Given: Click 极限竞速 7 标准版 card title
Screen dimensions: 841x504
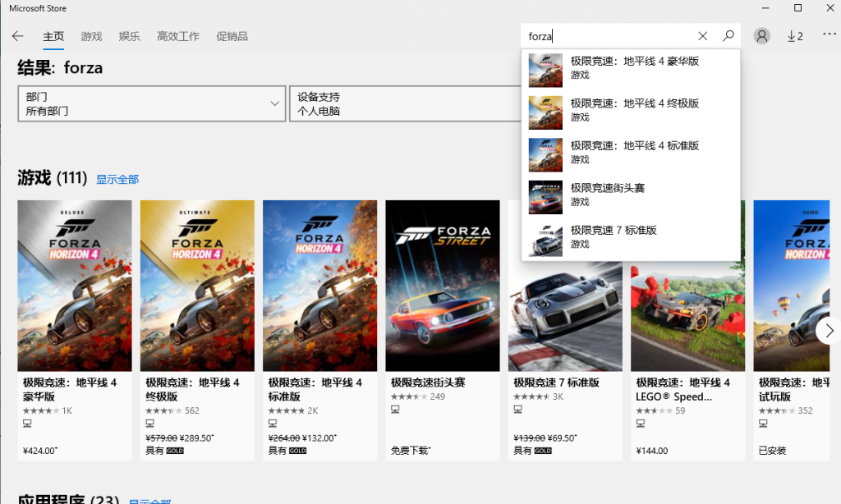Looking at the screenshot, I should pyautogui.click(x=556, y=383).
